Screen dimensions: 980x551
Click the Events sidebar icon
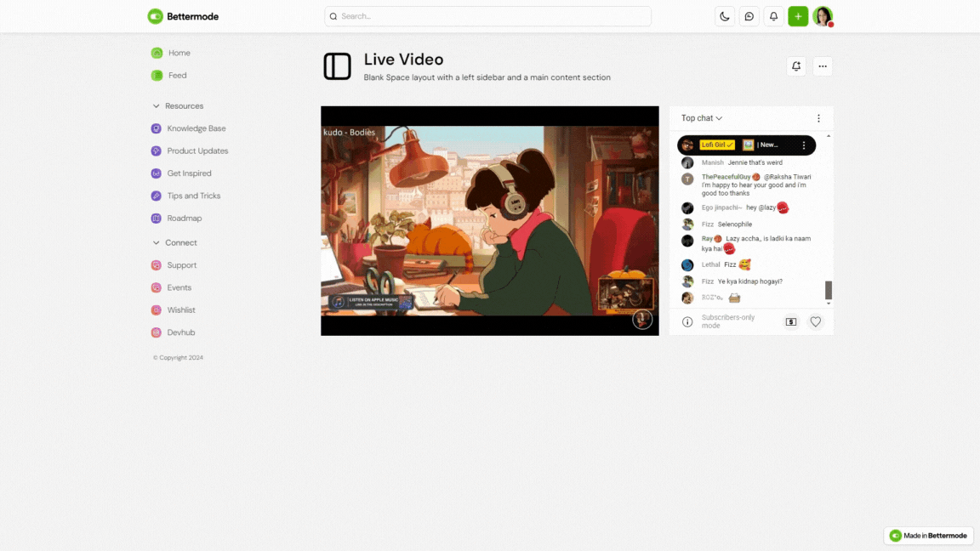point(157,288)
